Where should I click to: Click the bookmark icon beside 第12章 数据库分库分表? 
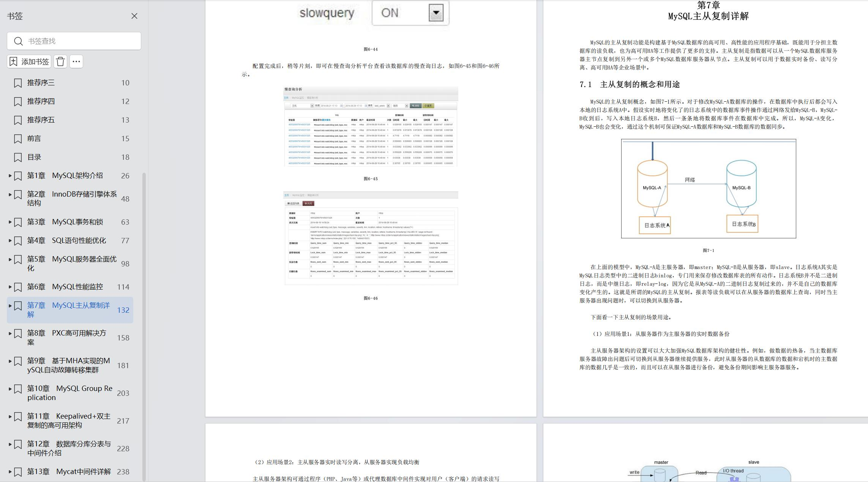(x=18, y=444)
